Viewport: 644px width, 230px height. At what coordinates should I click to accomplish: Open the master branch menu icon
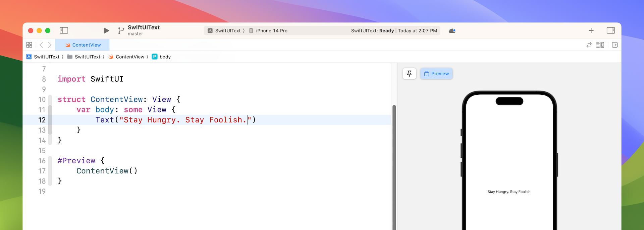[x=121, y=30]
